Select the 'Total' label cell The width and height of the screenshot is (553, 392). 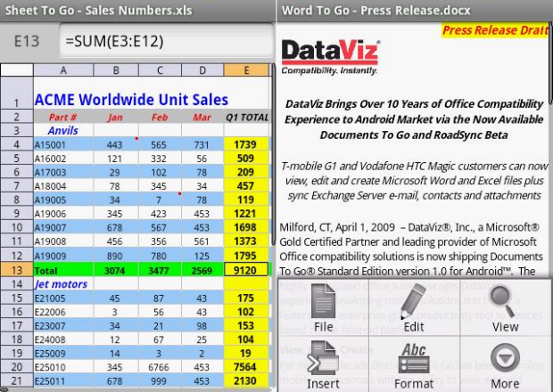pyautogui.click(x=63, y=270)
